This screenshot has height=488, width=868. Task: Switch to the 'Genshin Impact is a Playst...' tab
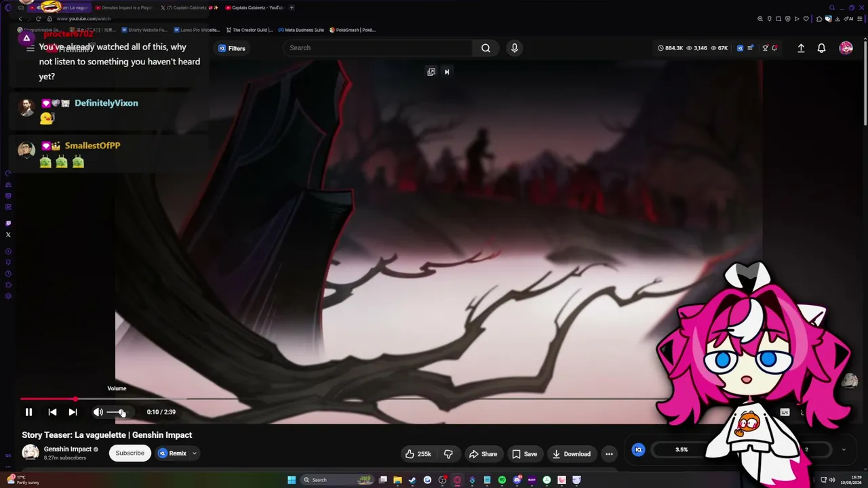click(124, 7)
